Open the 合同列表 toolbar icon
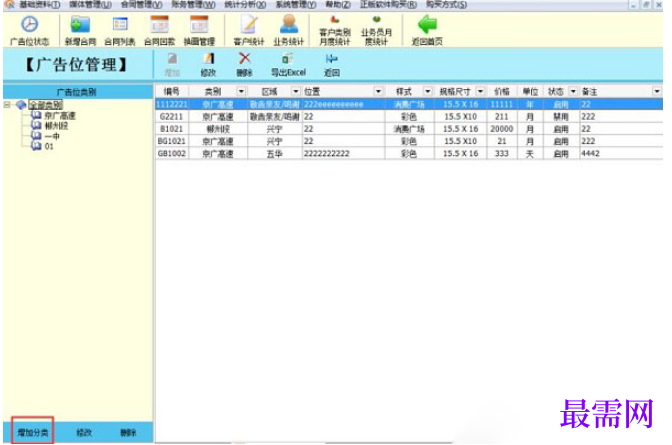672x445 pixels. pyautogui.click(x=120, y=24)
